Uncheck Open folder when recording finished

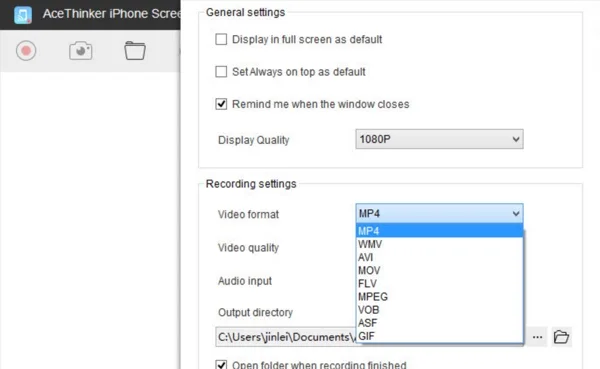[221, 364]
